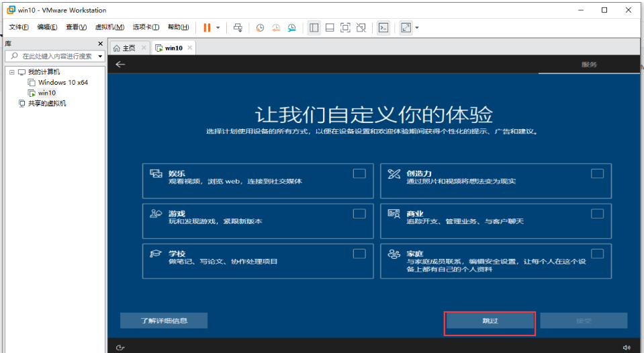Check the 创造力 option checkbox

click(597, 173)
